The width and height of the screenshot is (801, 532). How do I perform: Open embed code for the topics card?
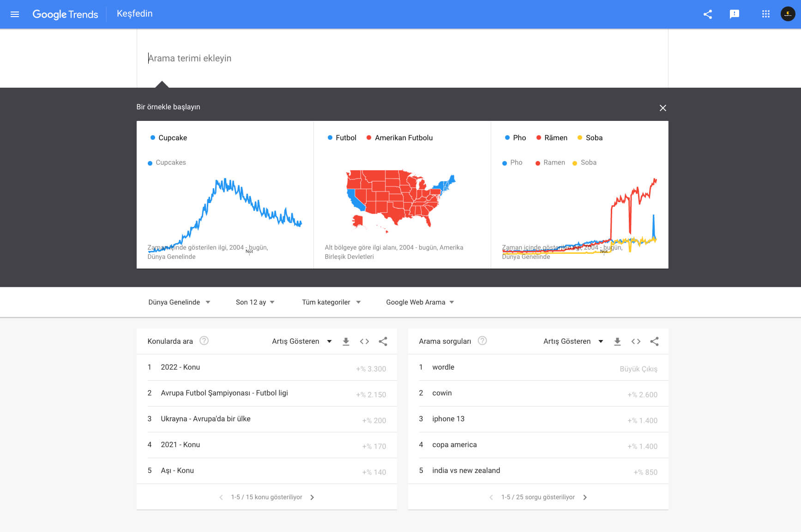coord(364,341)
